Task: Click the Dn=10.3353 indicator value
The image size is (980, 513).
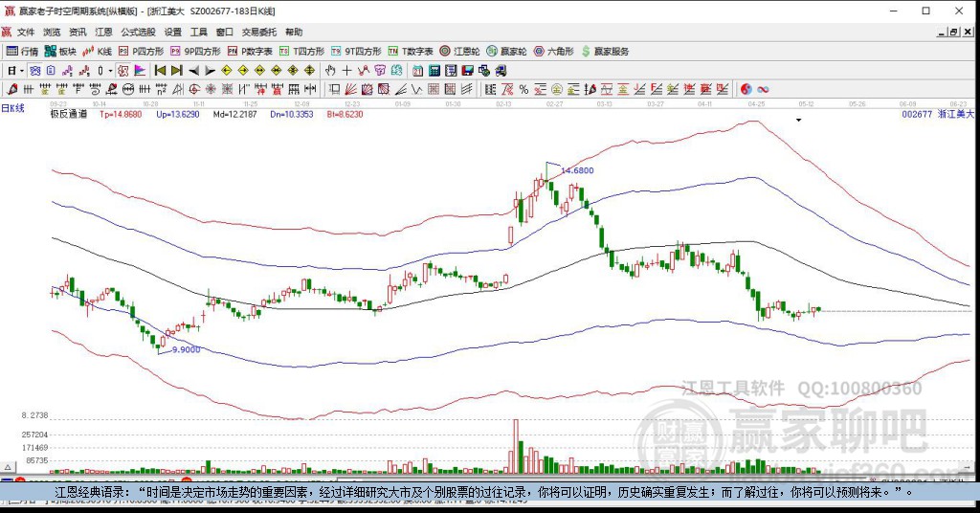Action: pos(292,114)
